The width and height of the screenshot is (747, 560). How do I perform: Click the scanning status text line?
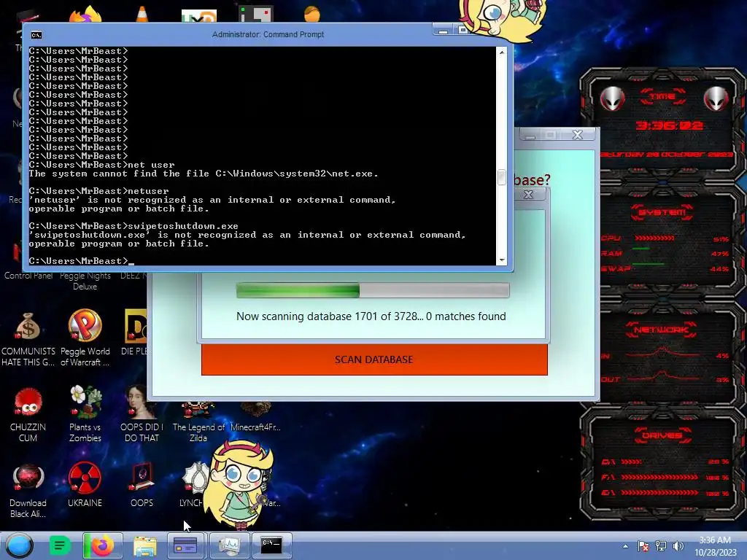pos(371,316)
